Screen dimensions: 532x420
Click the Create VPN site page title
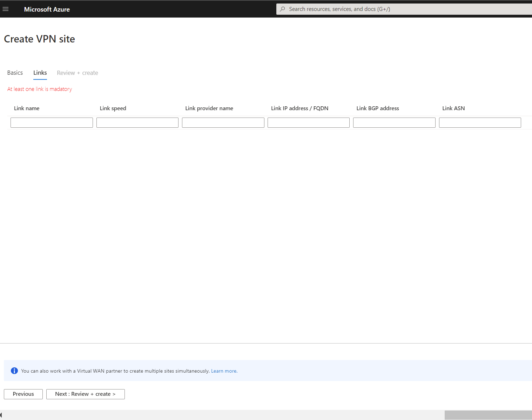click(x=39, y=39)
